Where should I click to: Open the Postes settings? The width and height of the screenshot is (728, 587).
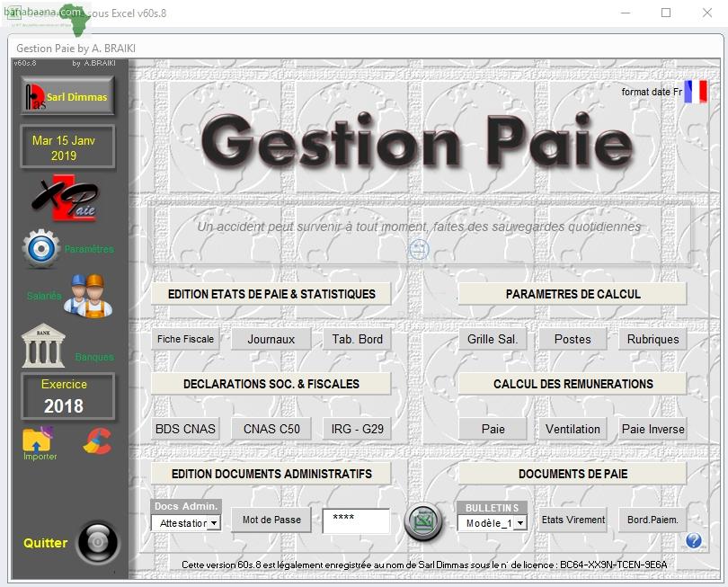click(x=573, y=339)
